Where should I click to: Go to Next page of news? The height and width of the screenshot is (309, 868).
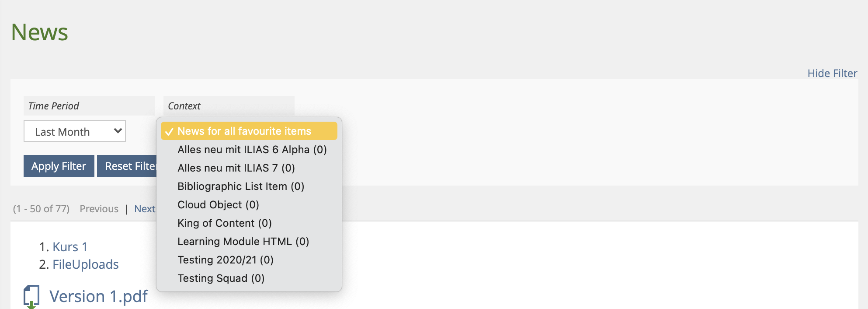(144, 209)
